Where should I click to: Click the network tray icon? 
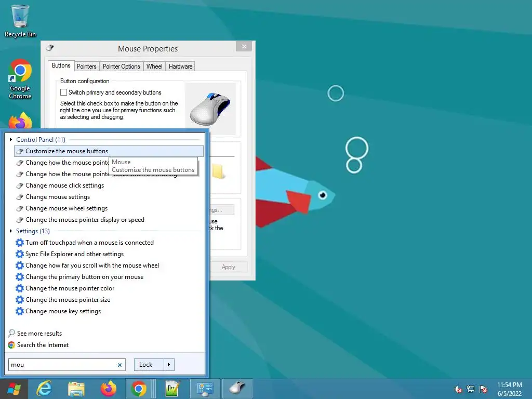click(x=471, y=389)
